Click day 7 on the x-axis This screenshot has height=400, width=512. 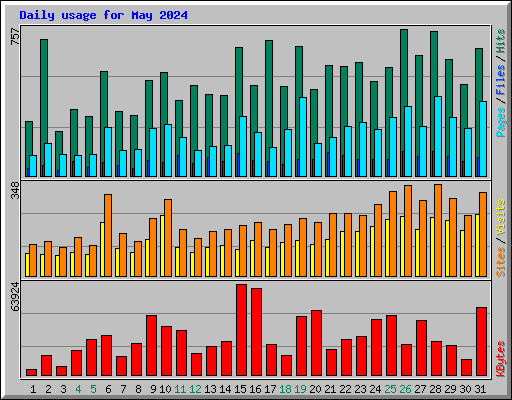(123, 389)
